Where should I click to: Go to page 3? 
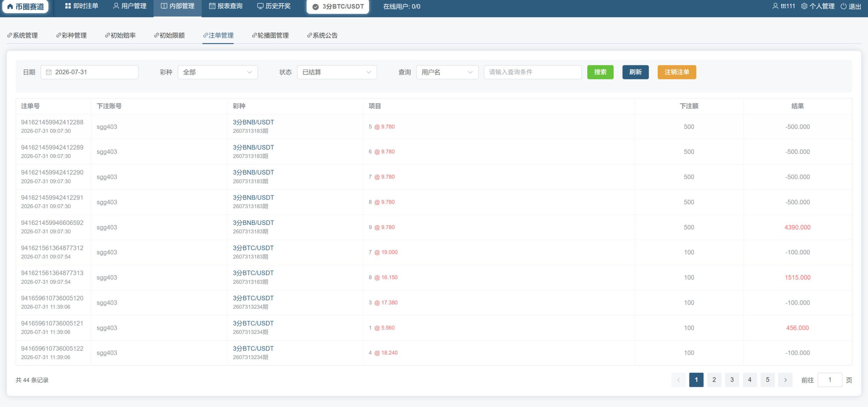tap(732, 380)
